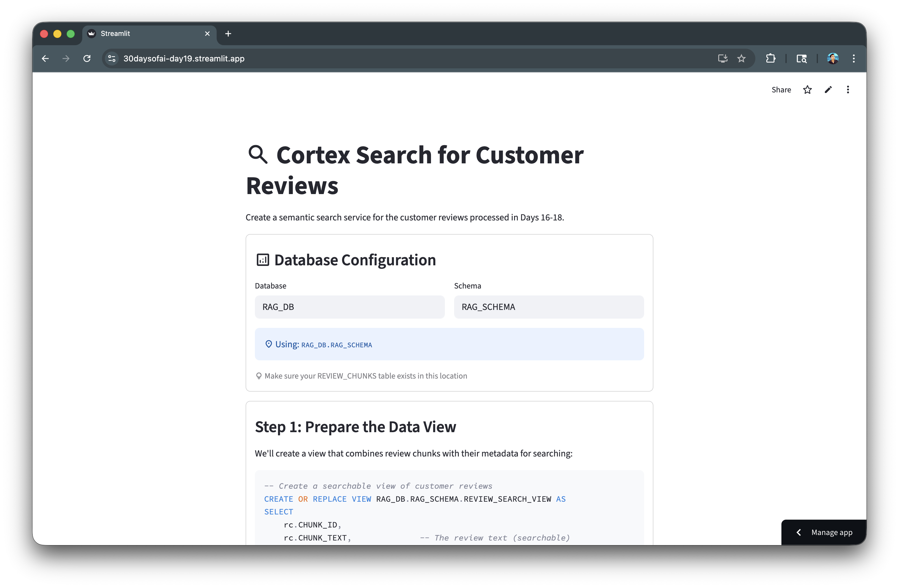The height and width of the screenshot is (588, 899).
Task: Favorite the app using Streamlit star icon
Action: (807, 90)
